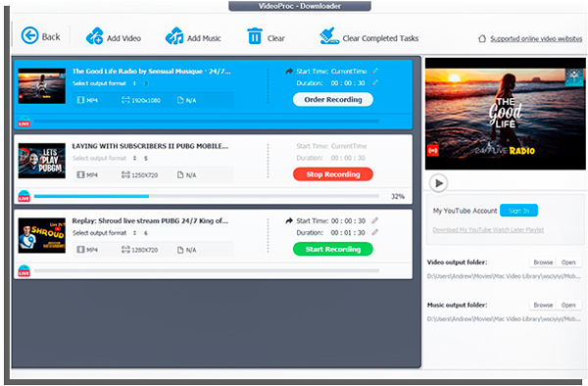Click file size N/A icon in Good Life row
This screenshot has height=386, width=588.
pos(180,100)
